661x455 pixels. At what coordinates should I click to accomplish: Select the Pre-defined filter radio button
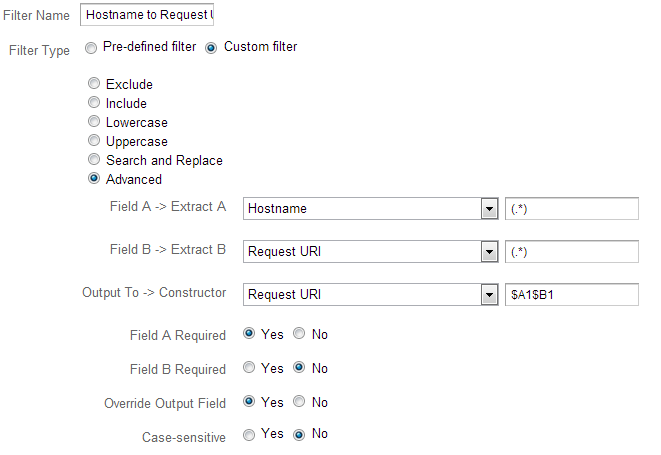point(91,47)
